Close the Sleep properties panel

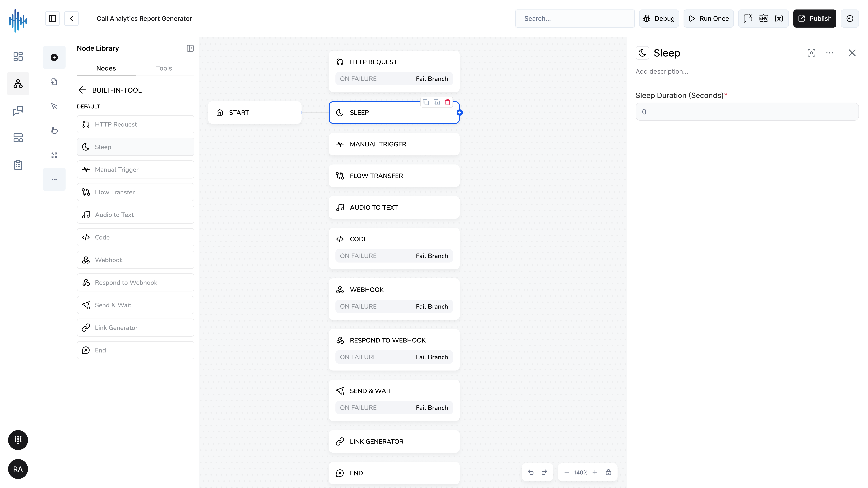coord(852,53)
